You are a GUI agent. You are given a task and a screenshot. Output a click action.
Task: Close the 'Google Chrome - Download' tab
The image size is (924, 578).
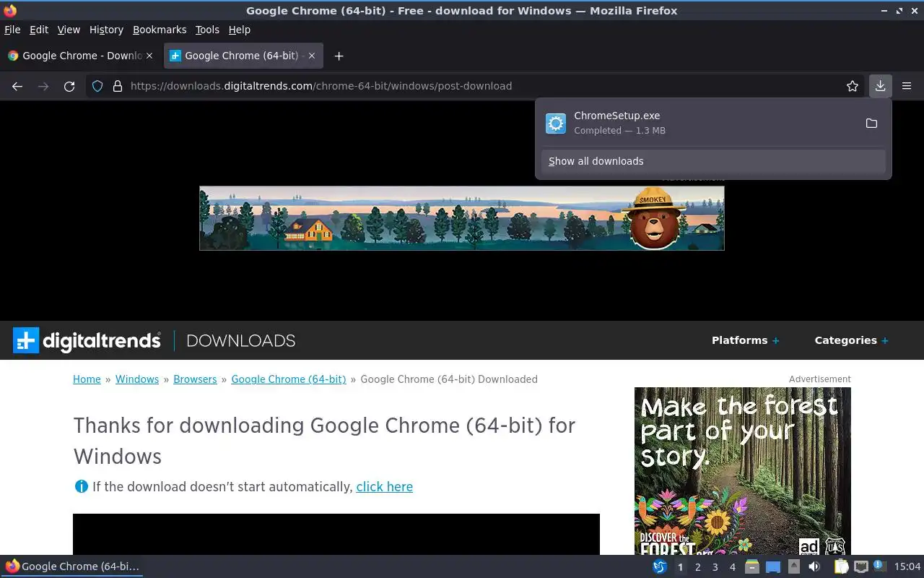point(149,56)
